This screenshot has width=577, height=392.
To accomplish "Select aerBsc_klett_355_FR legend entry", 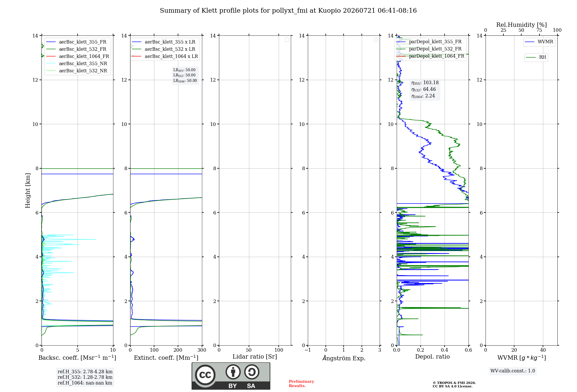I will point(76,42).
